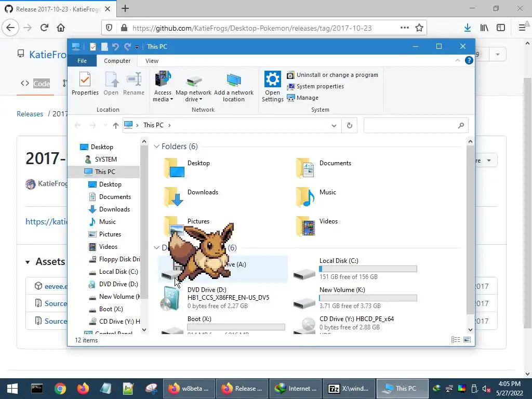Screen dimensions: 532x399
Task: Click the Eevee desktop pet sprite
Action: pos(201,251)
